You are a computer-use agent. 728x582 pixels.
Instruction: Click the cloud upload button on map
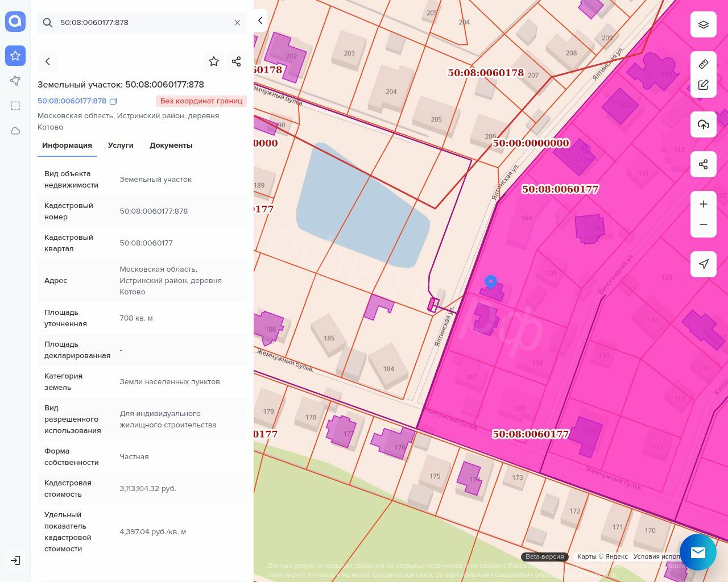(703, 124)
